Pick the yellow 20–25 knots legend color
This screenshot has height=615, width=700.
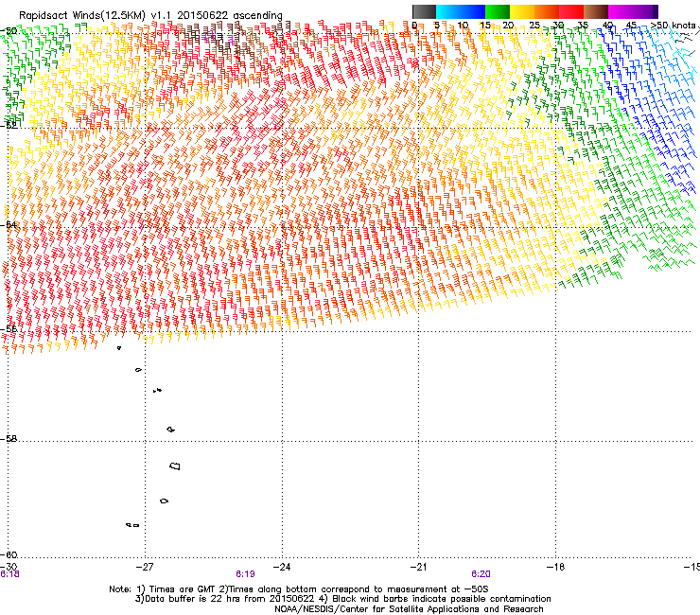coord(522,11)
